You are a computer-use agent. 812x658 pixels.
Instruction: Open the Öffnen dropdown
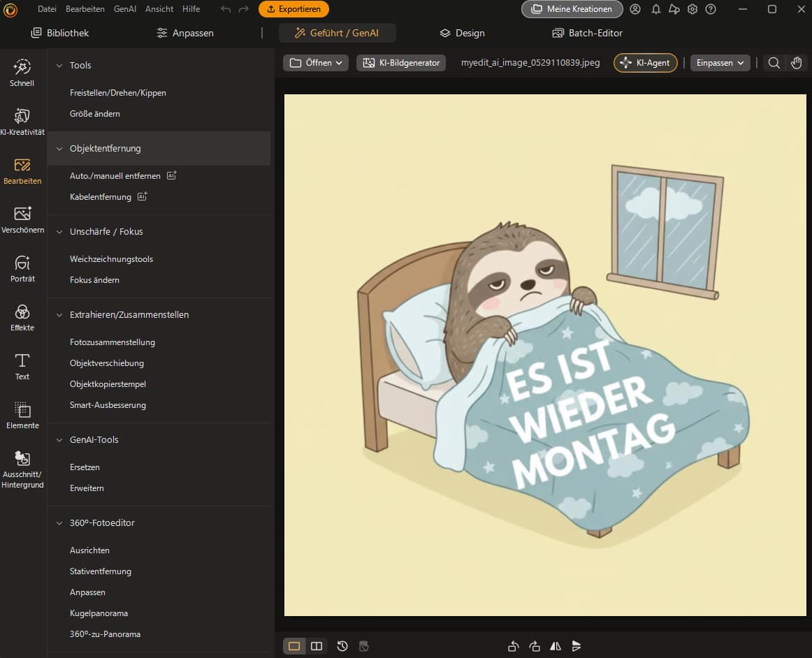tap(316, 63)
